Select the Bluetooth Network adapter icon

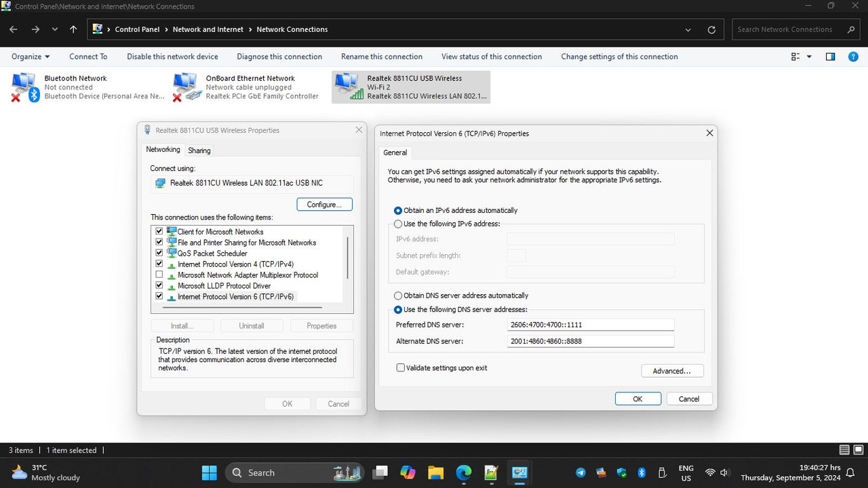(x=25, y=87)
